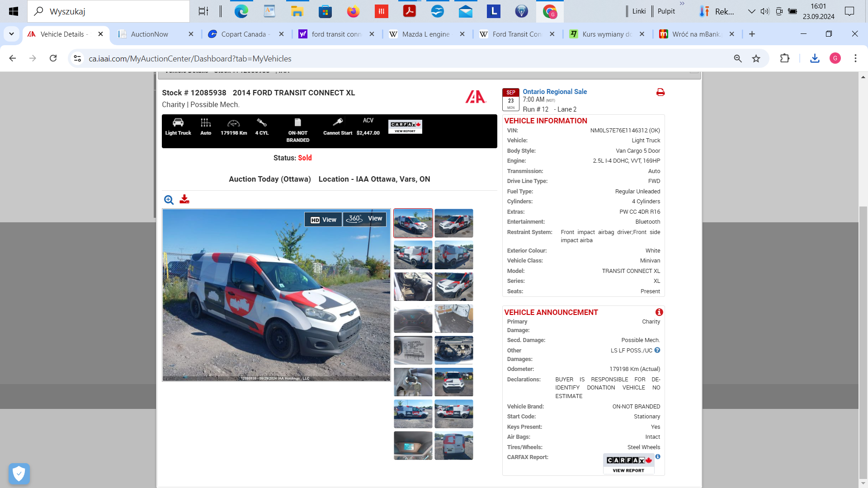The image size is (868, 488).
Task: Switch to the Kurs wymiany tab
Action: tap(607, 34)
